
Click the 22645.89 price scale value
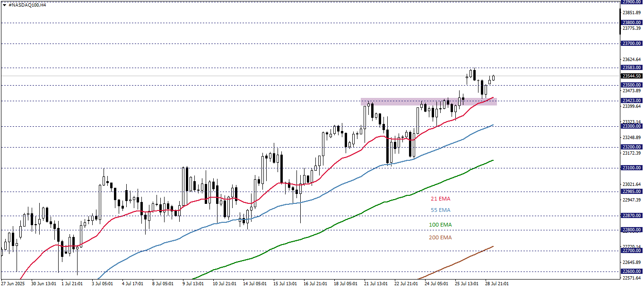tap(632, 263)
